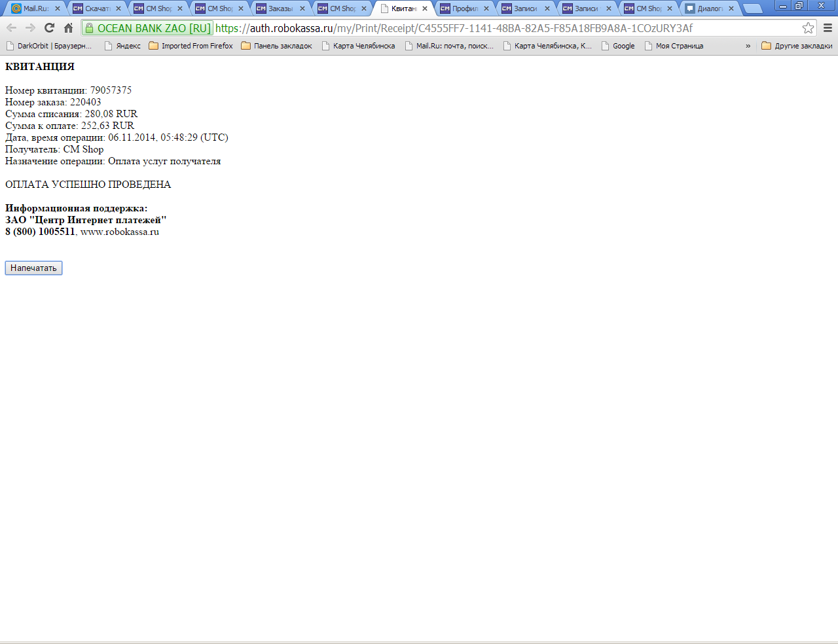
Task: Go forward with the forward arrow
Action: pos(30,27)
